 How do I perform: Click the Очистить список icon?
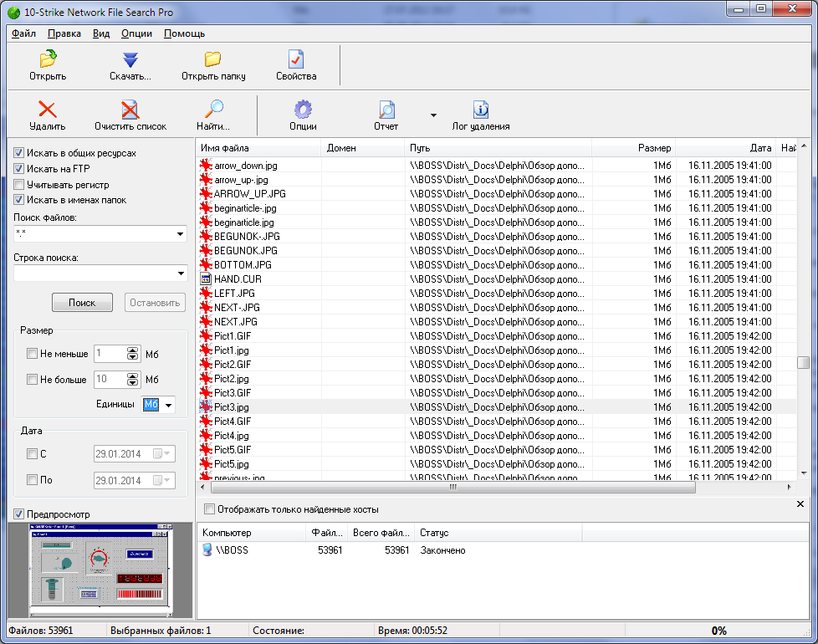(130, 110)
